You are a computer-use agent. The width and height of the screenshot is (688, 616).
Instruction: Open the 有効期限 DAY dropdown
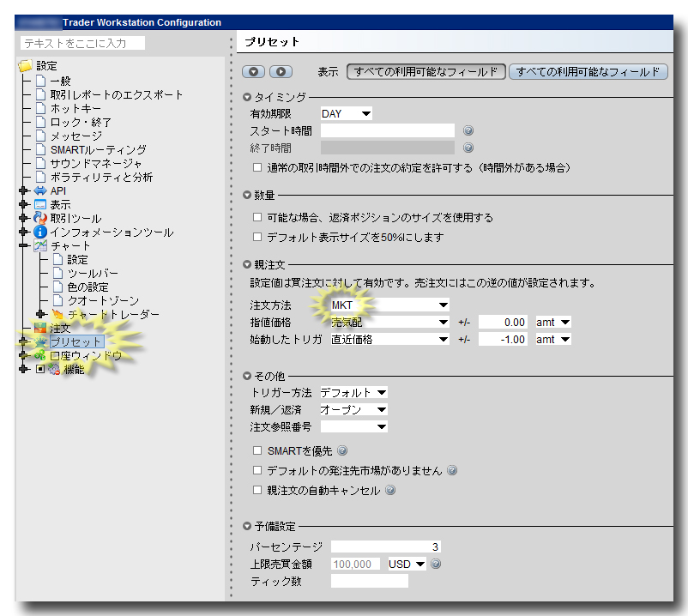(347, 113)
